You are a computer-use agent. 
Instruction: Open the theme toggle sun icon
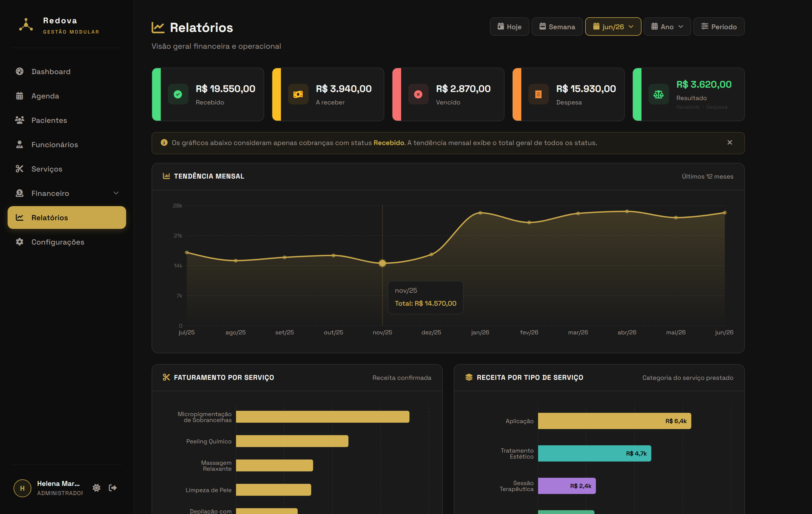[96, 488]
